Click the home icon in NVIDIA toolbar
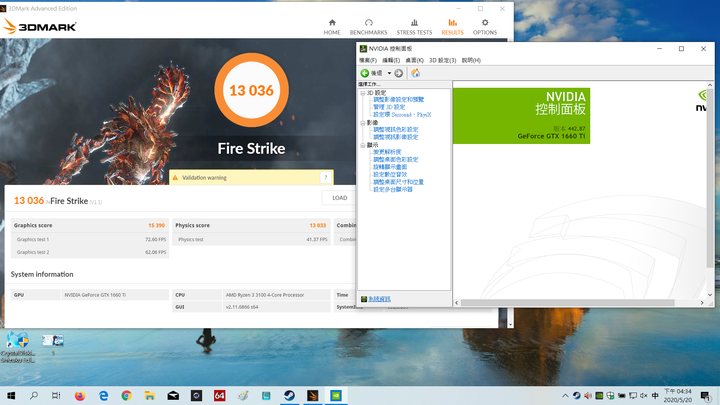The width and height of the screenshot is (720, 405). 416,73
